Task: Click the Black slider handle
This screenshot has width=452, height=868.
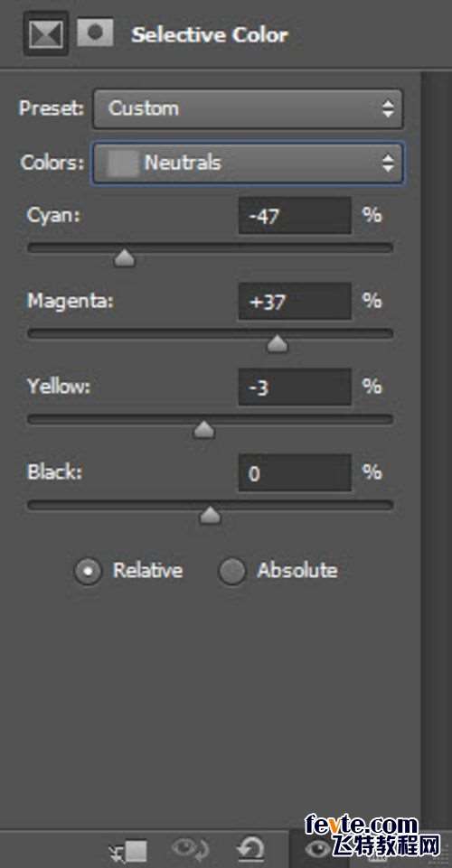Action: click(210, 516)
